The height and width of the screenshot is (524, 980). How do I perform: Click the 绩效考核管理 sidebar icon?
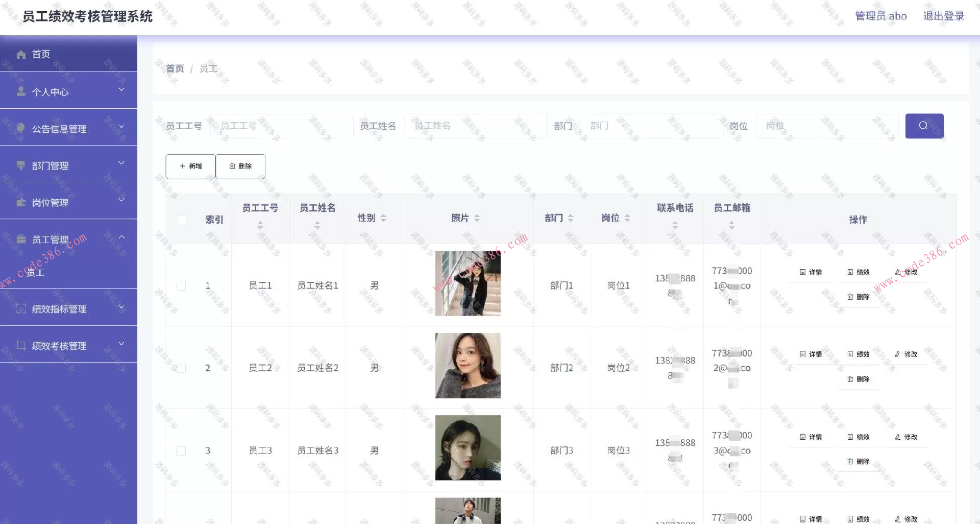(21, 345)
